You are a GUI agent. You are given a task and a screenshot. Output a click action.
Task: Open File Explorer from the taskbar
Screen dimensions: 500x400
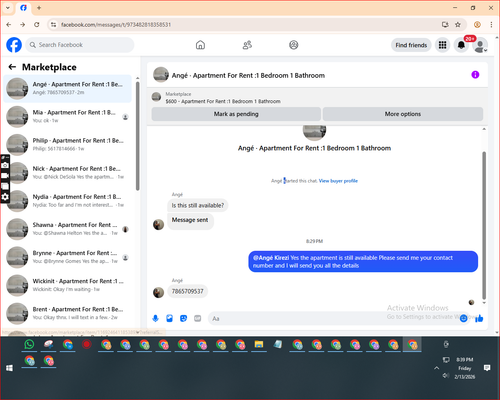pos(259,344)
